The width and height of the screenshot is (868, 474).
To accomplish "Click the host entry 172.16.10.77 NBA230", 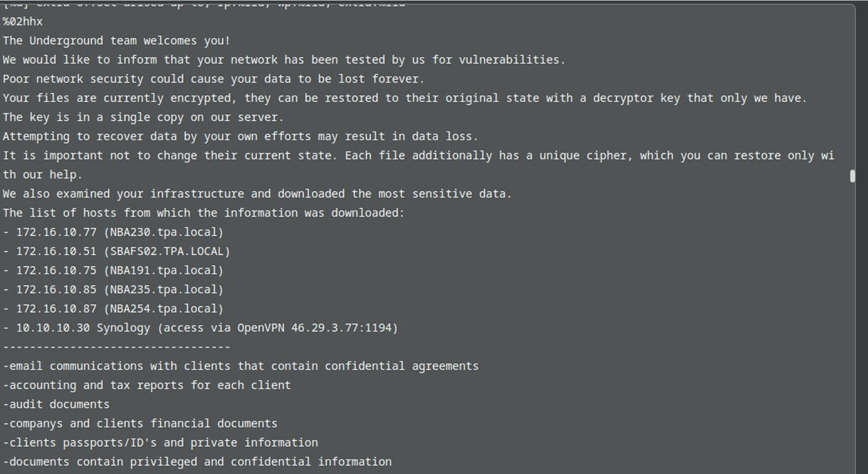I will coord(113,232).
